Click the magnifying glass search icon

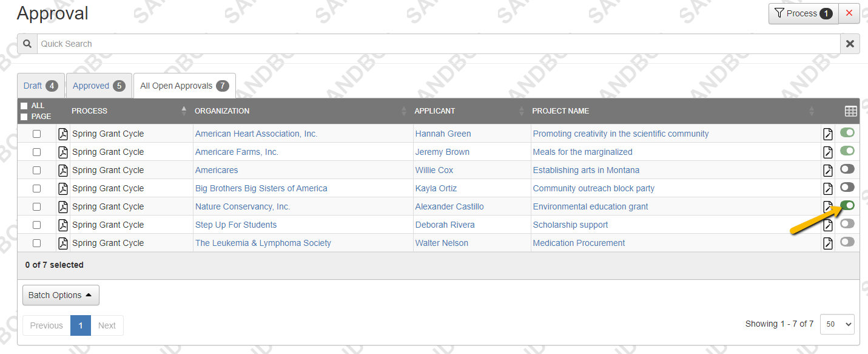[27, 44]
